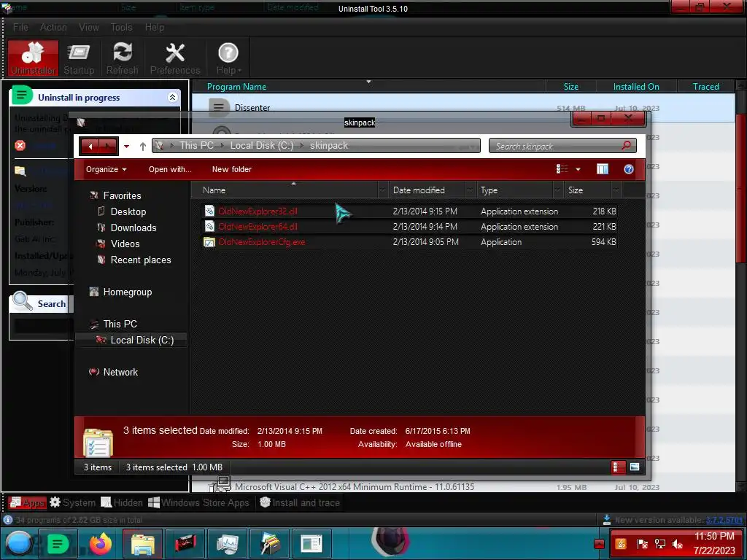Sort Uninstall Tool list by Traced column
This screenshot has height=560, width=747.
pyautogui.click(x=705, y=87)
